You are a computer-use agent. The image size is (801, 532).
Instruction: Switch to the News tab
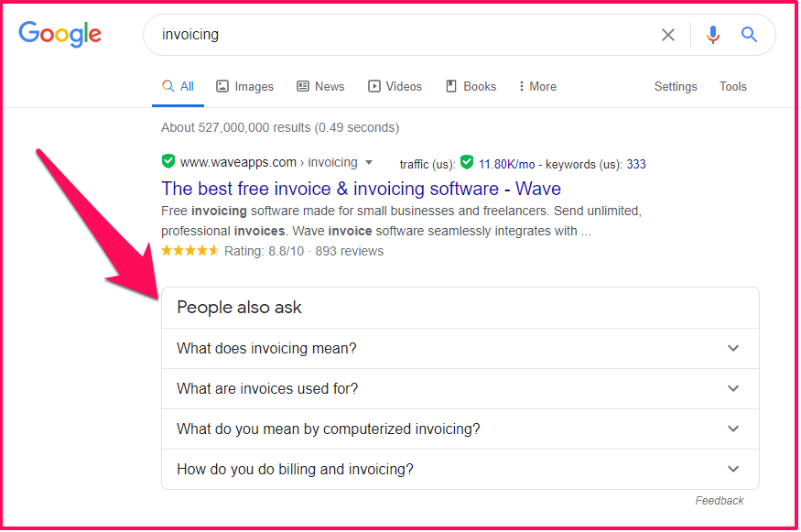[320, 86]
